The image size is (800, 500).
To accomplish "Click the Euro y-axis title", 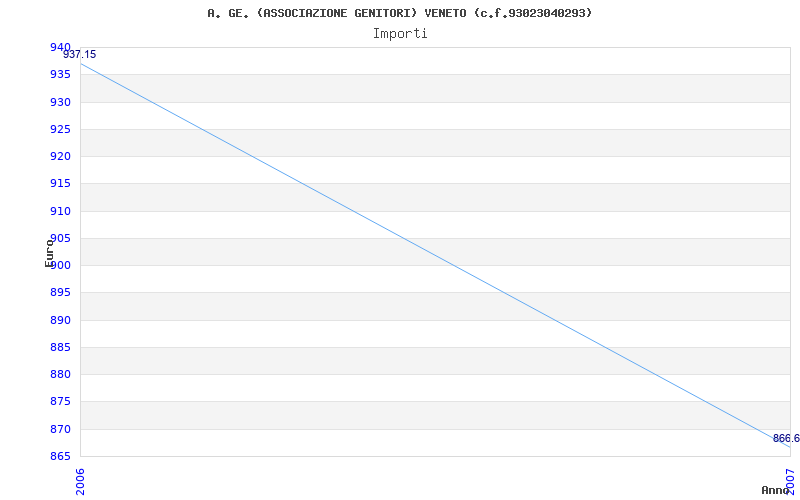I will (49, 253).
